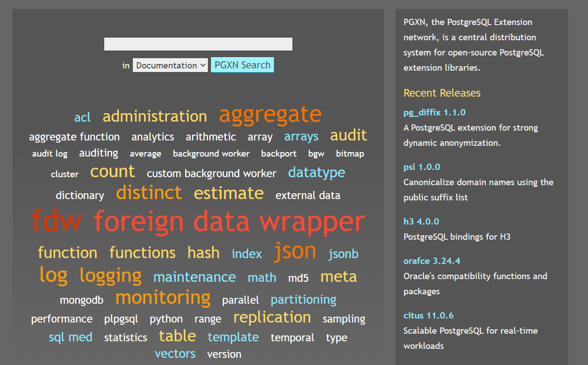The image size is (588, 365).
Task: Open the singular function tag
Action: (68, 253)
